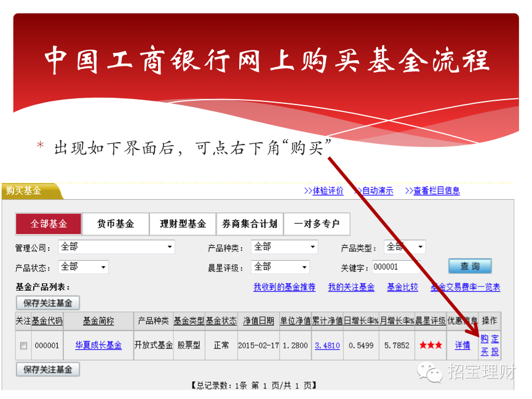Expand the 管理公司 dropdown

click(x=116, y=247)
